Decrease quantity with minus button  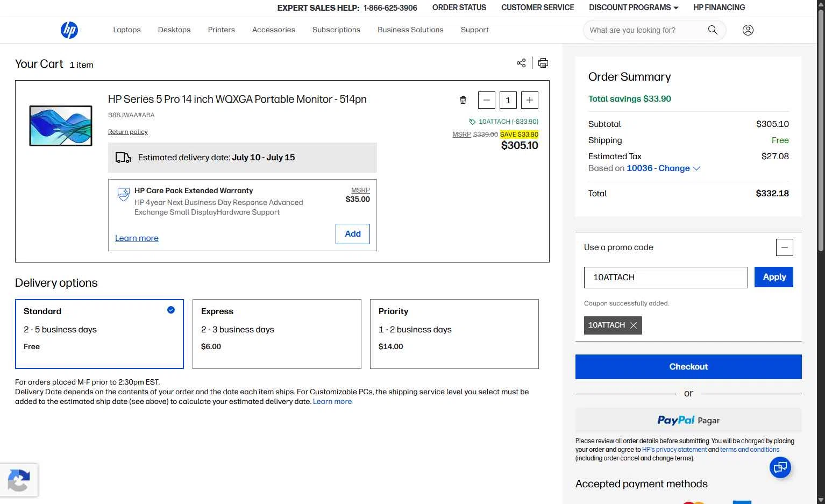[486, 100]
